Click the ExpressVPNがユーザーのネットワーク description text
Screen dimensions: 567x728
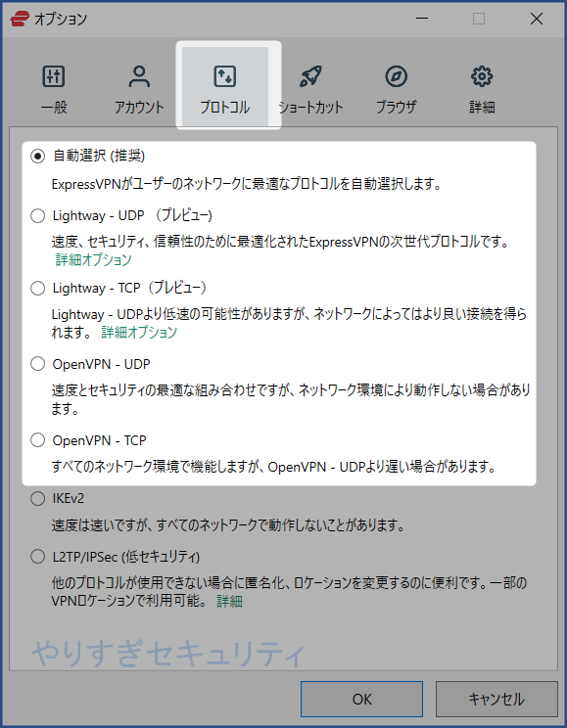(247, 184)
